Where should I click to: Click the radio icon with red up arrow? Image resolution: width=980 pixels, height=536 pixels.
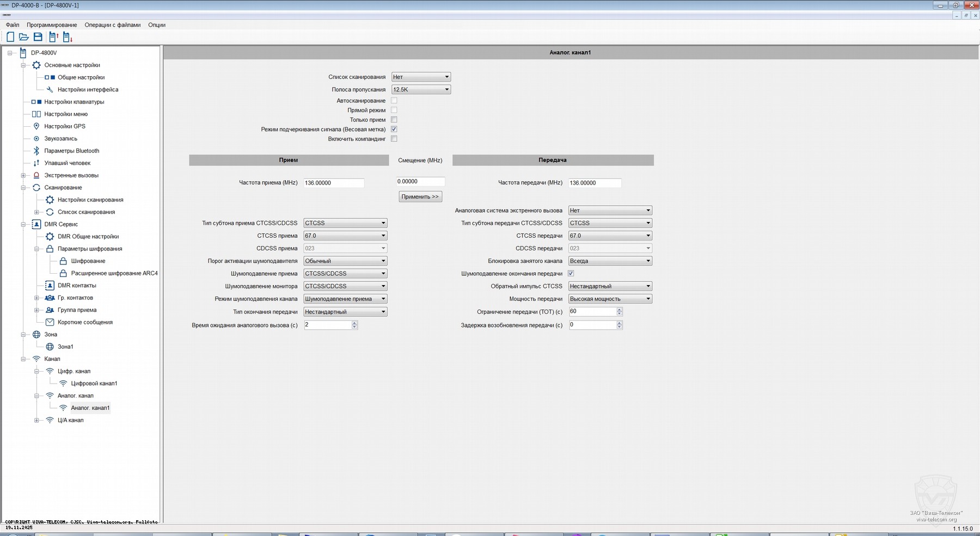(x=53, y=37)
